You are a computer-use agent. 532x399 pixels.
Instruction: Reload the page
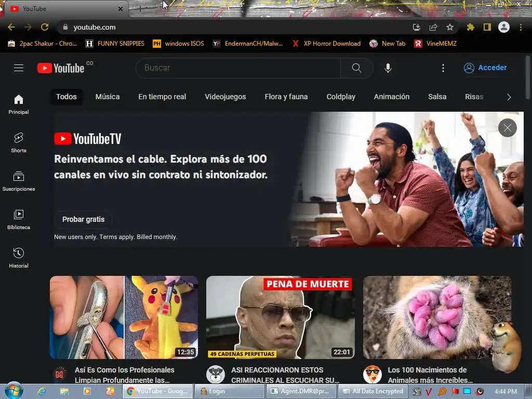pyautogui.click(x=45, y=27)
